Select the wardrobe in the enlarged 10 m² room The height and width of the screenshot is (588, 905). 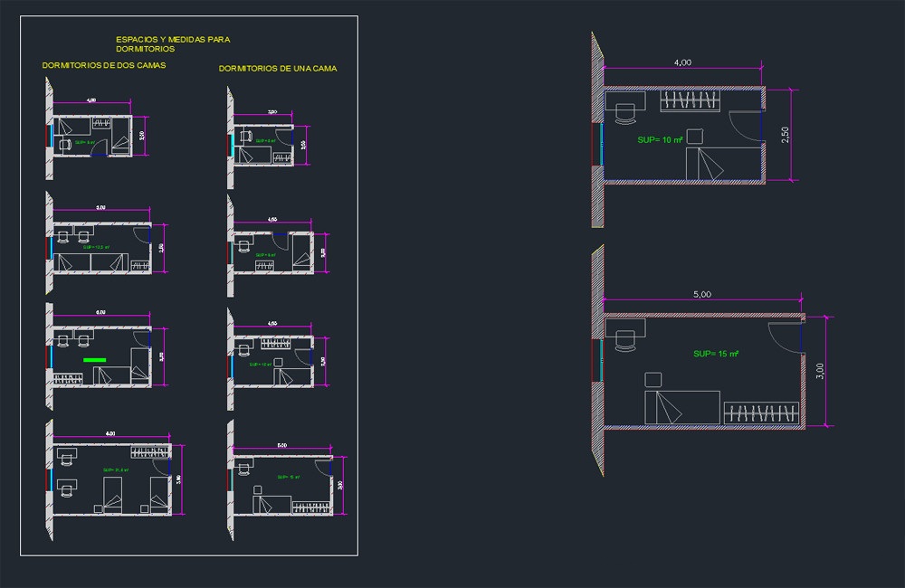point(691,100)
